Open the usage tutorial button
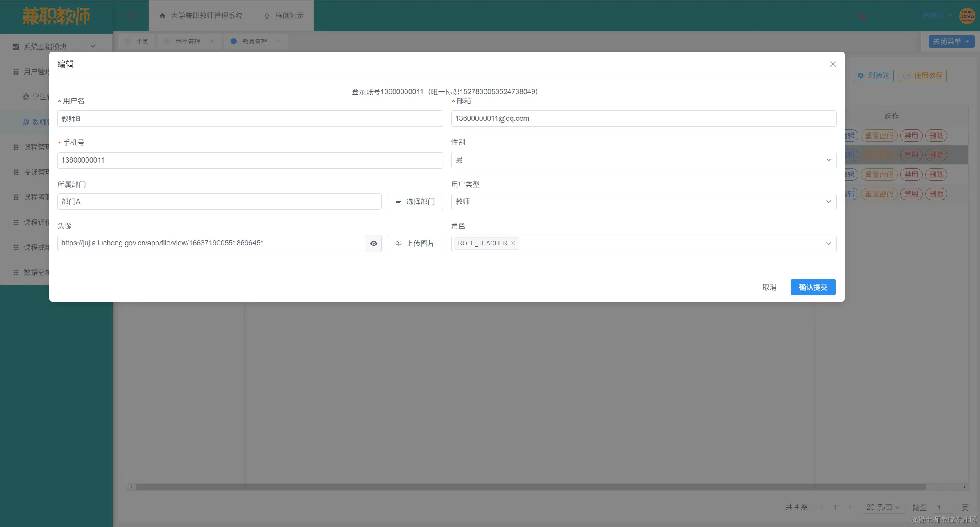The width and height of the screenshot is (980, 527). click(x=923, y=75)
